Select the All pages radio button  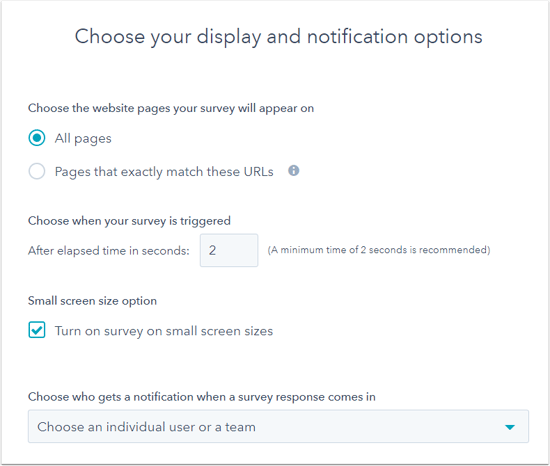[37, 138]
